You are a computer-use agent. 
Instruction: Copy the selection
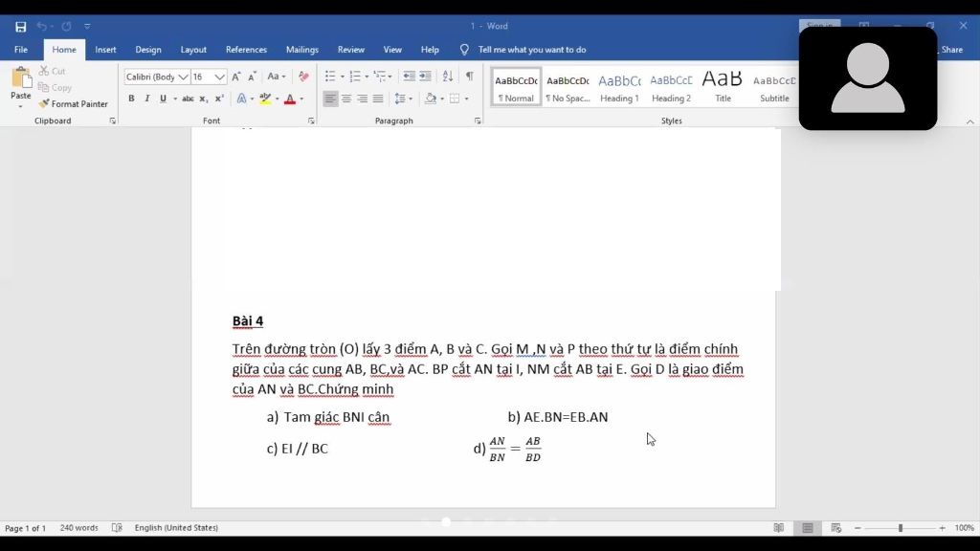pyautogui.click(x=55, y=87)
